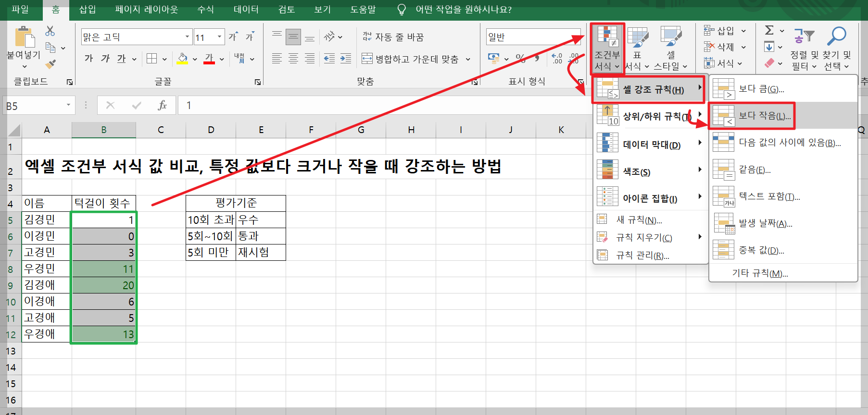868x415 pixels.
Task: Click 병합하고 가운데 맞춤 merge button
Action: click(410, 59)
